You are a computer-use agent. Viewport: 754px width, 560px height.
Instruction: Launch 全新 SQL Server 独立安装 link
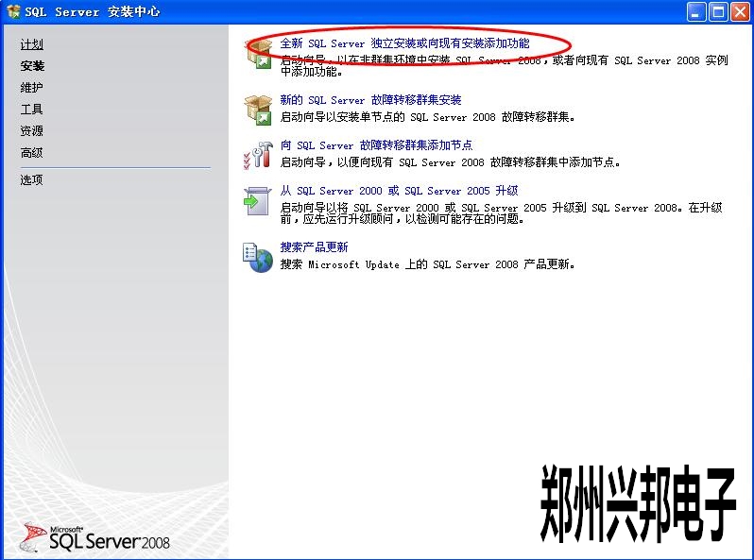tap(405, 43)
